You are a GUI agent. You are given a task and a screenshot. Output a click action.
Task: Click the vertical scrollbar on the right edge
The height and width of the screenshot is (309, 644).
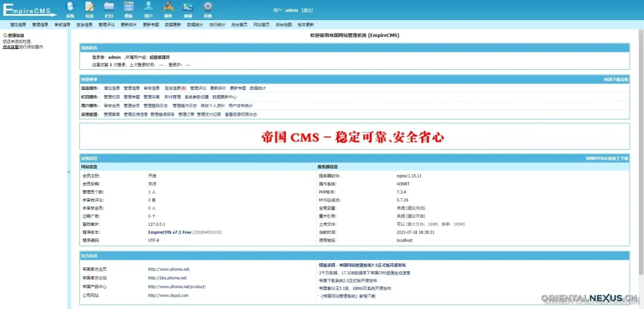tap(641, 152)
